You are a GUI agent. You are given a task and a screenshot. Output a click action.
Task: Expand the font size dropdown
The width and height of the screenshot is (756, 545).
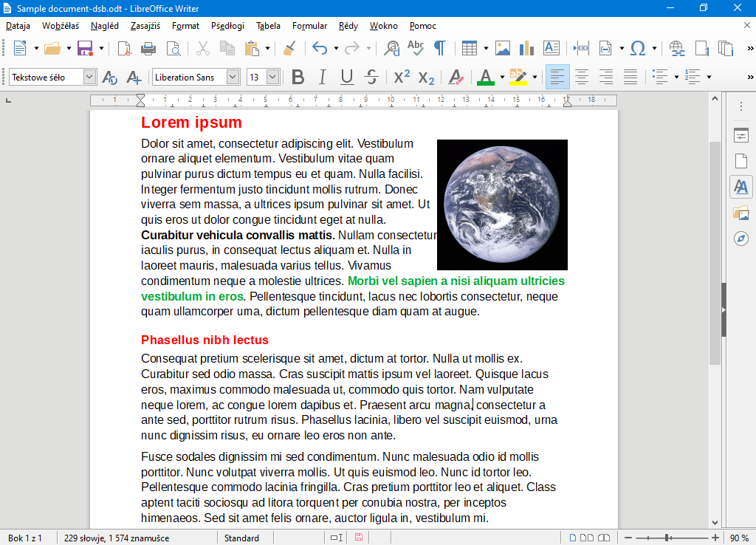click(273, 77)
